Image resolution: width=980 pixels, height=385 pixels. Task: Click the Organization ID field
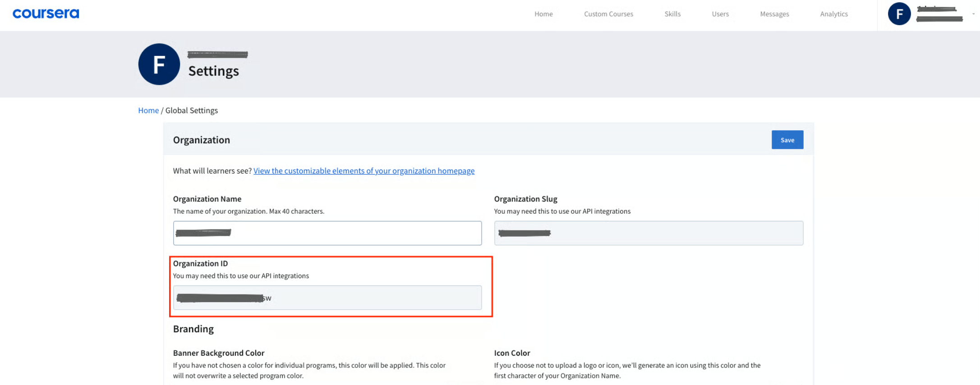coord(327,298)
